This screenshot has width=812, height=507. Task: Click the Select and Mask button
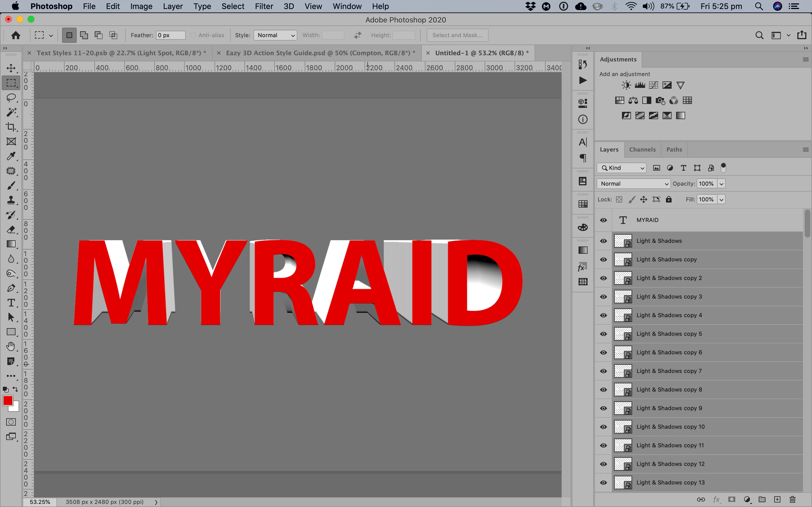point(457,35)
